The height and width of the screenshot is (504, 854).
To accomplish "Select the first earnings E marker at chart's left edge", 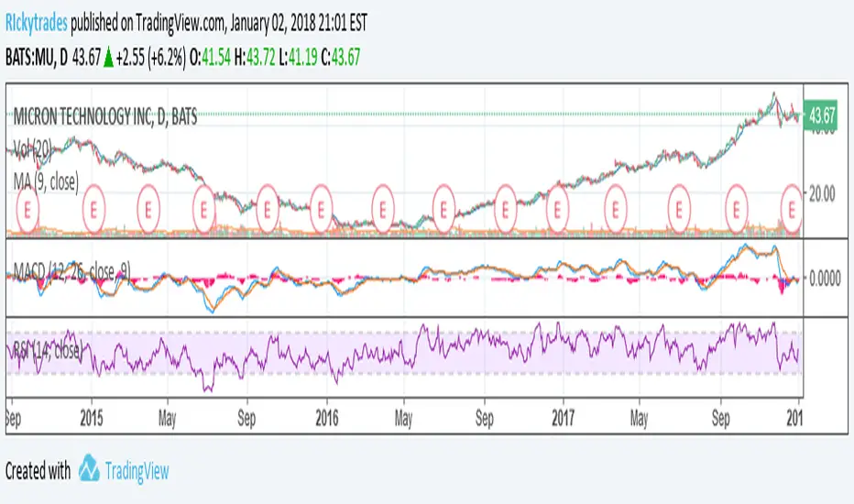I will click(27, 209).
